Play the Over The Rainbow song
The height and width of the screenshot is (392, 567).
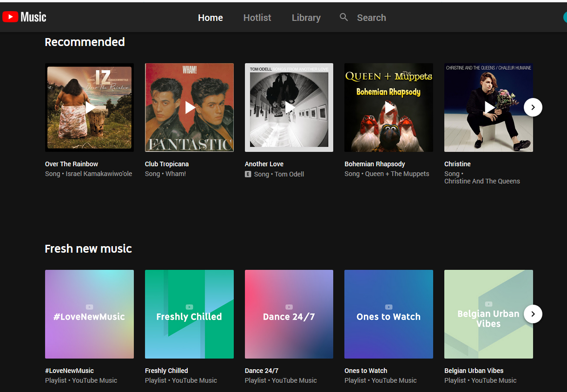pos(89,107)
